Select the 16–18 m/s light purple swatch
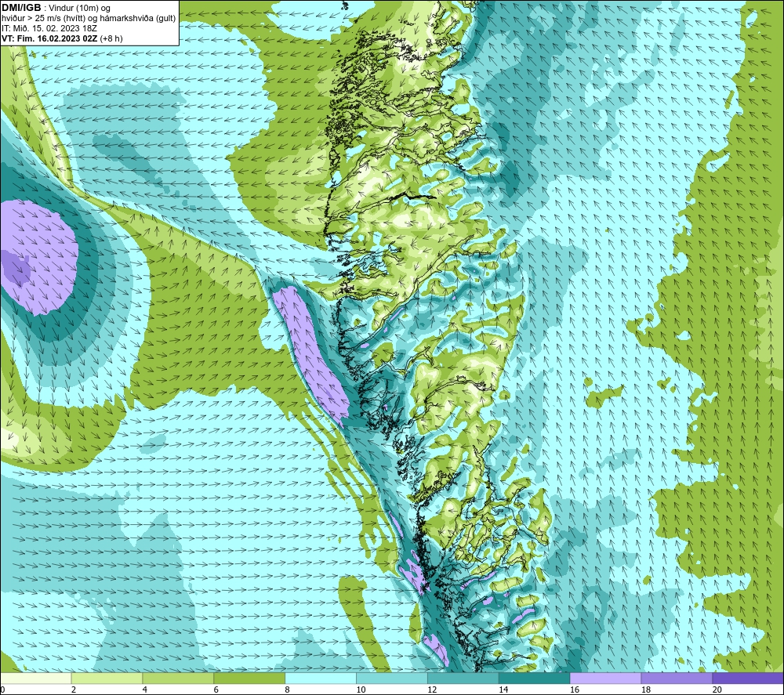 605,678
